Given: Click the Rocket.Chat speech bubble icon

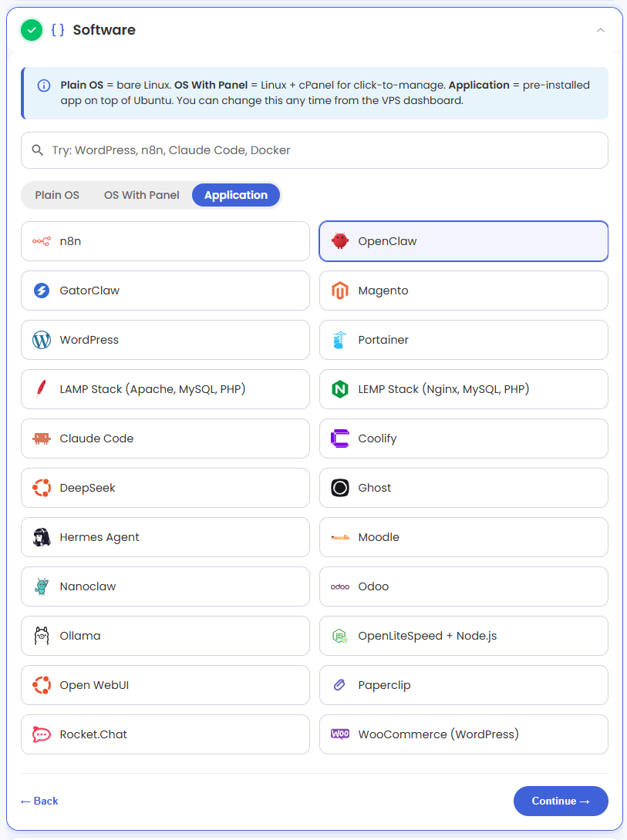Looking at the screenshot, I should click(42, 734).
